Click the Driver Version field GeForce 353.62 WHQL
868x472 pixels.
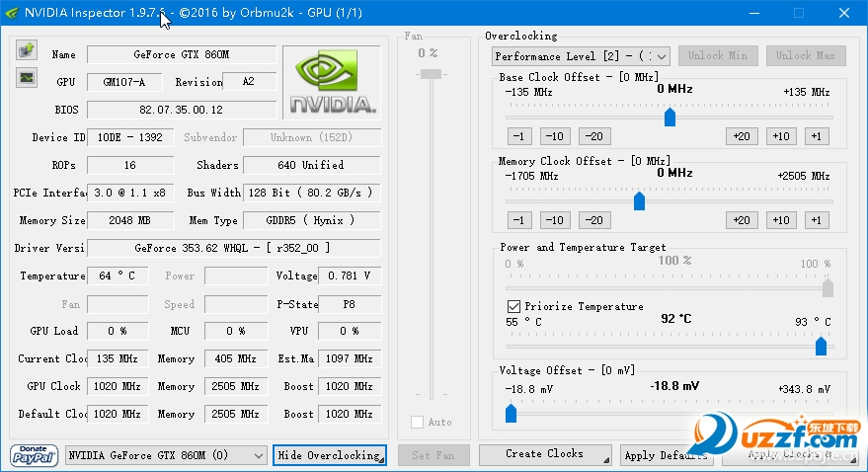(x=233, y=248)
